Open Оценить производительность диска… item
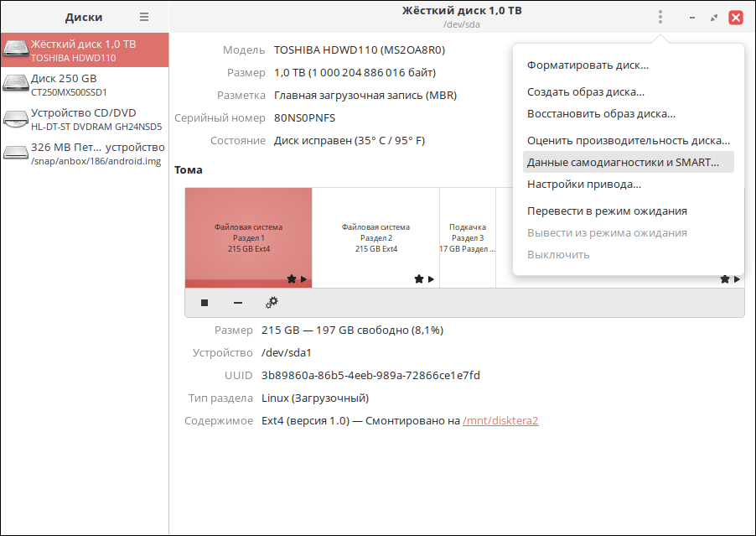The height and width of the screenshot is (536, 756). pos(628,141)
